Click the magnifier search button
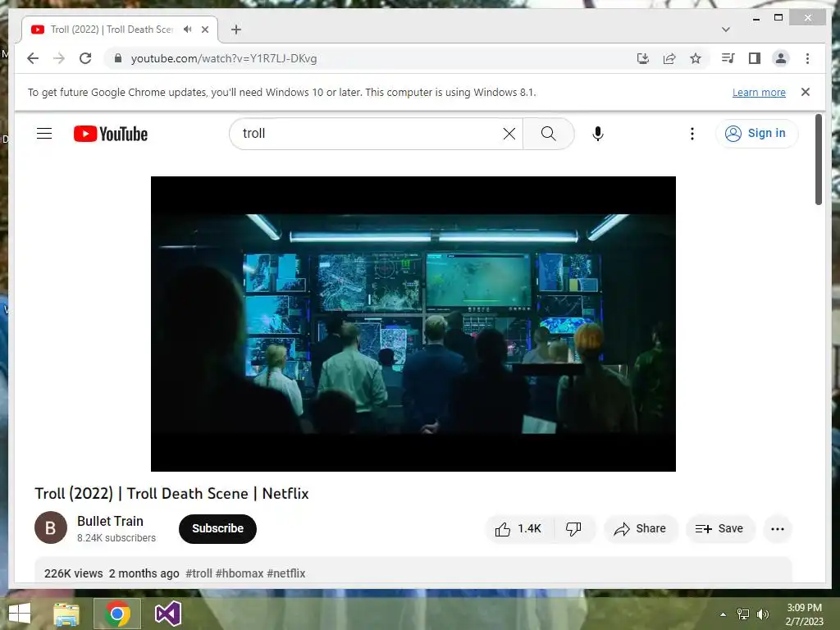Image resolution: width=840 pixels, height=630 pixels. pos(548,134)
